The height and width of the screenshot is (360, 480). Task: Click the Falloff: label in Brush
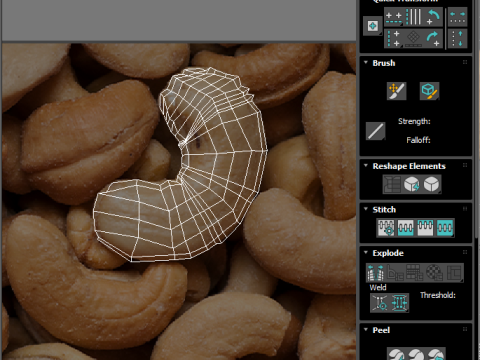(418, 140)
